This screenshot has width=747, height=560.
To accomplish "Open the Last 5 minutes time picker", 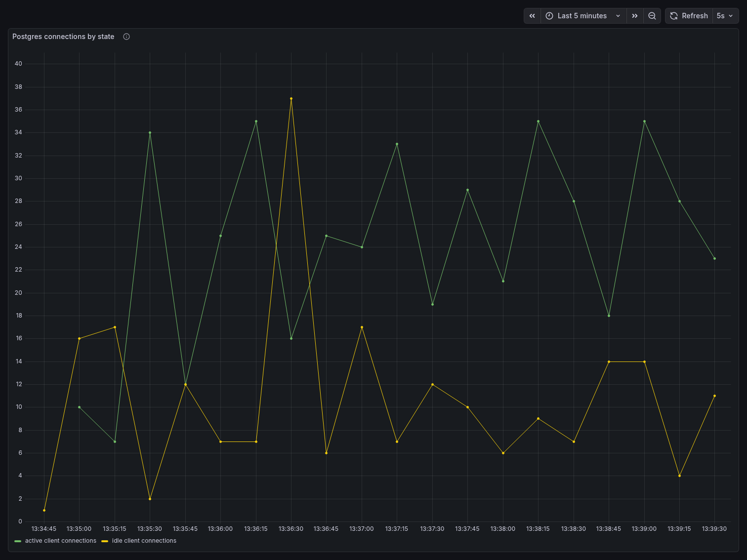I will [x=582, y=16].
